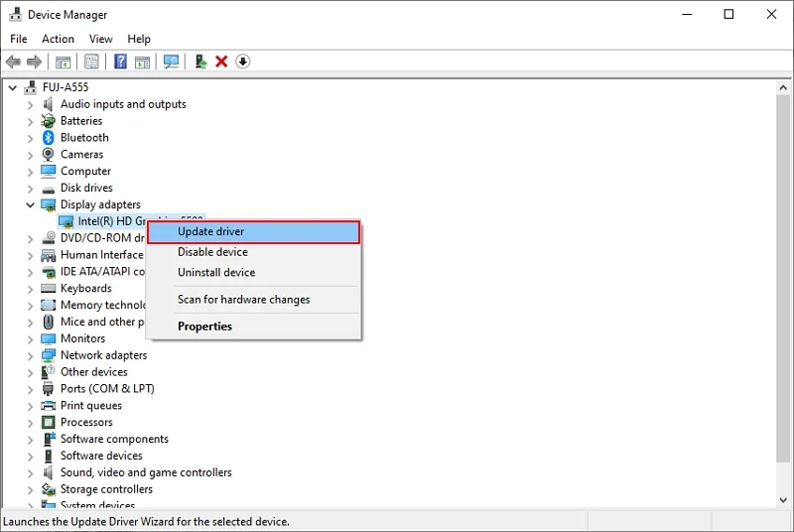Image resolution: width=794 pixels, height=532 pixels.
Task: Click the Cameras webcam icon
Action: (48, 155)
